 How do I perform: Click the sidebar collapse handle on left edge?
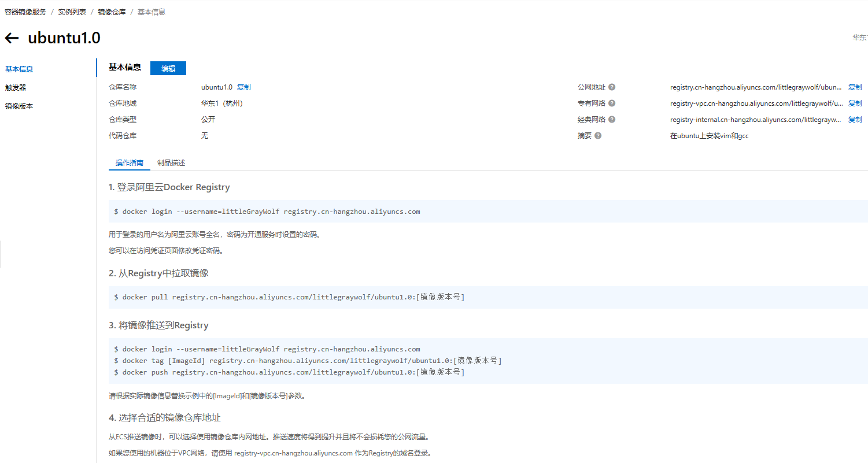(1, 255)
